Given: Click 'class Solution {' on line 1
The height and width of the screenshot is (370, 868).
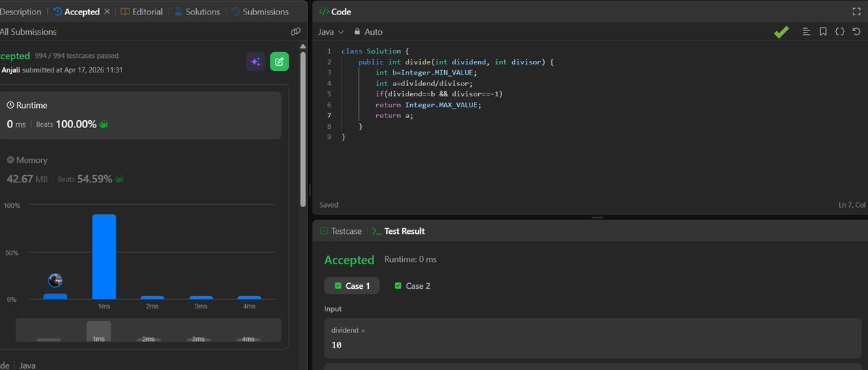Looking at the screenshot, I should (375, 51).
